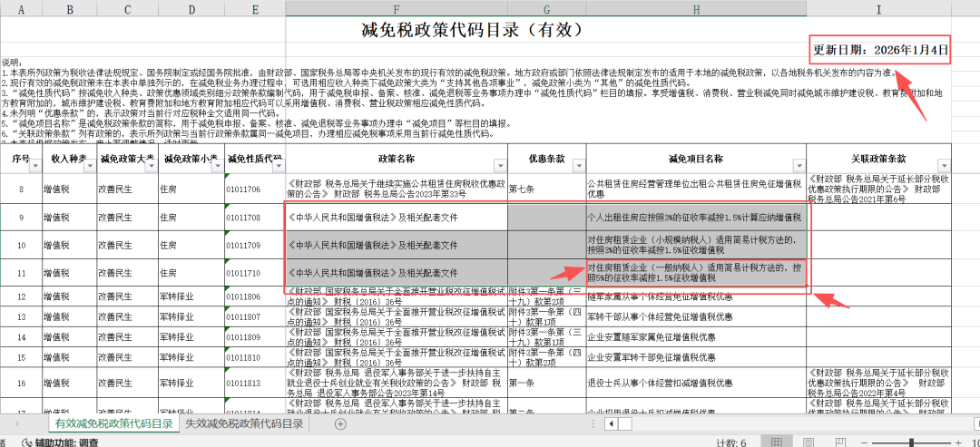Open the 政策名称 column filter dropdown
The width and height of the screenshot is (980, 447).
499,165
